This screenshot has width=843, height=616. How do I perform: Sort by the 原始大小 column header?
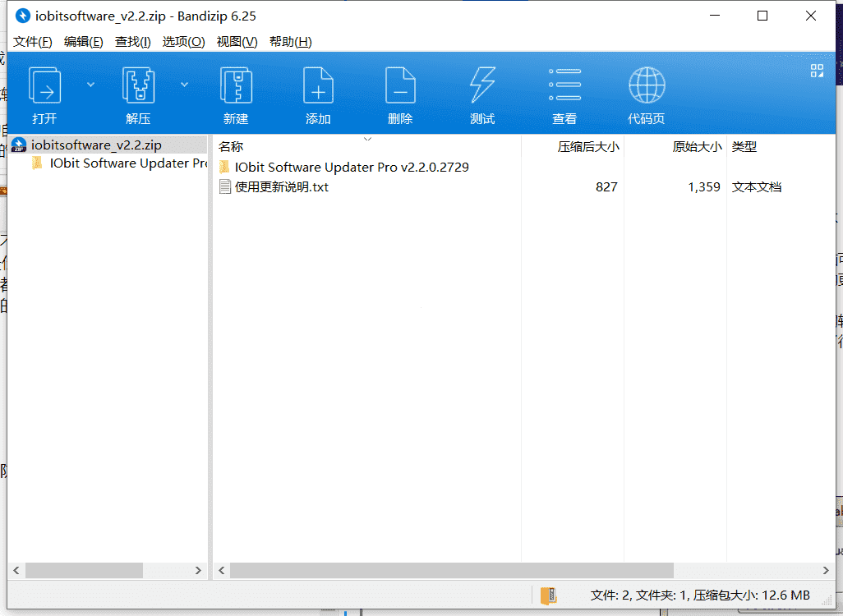coord(697,147)
